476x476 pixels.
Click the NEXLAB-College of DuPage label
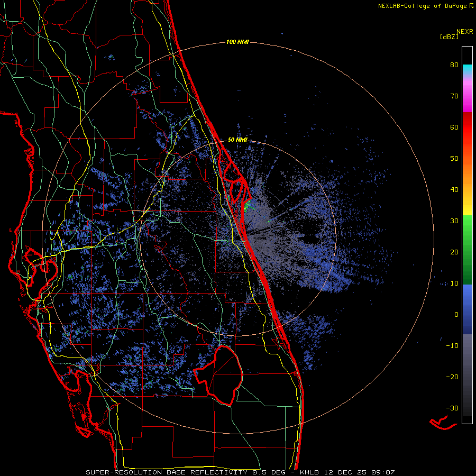pos(425,6)
